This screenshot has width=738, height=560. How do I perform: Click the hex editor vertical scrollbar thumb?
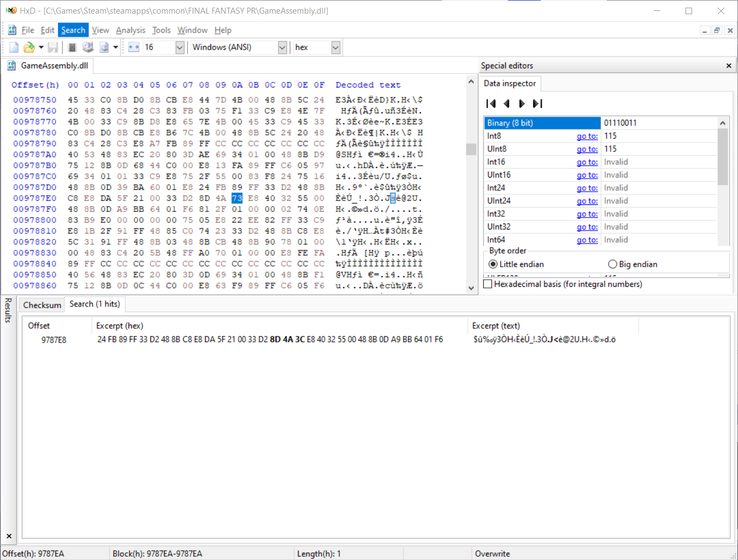point(471,149)
